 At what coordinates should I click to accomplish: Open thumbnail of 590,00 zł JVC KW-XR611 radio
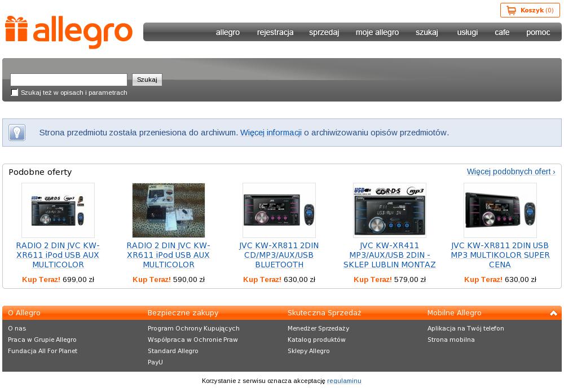click(x=168, y=210)
